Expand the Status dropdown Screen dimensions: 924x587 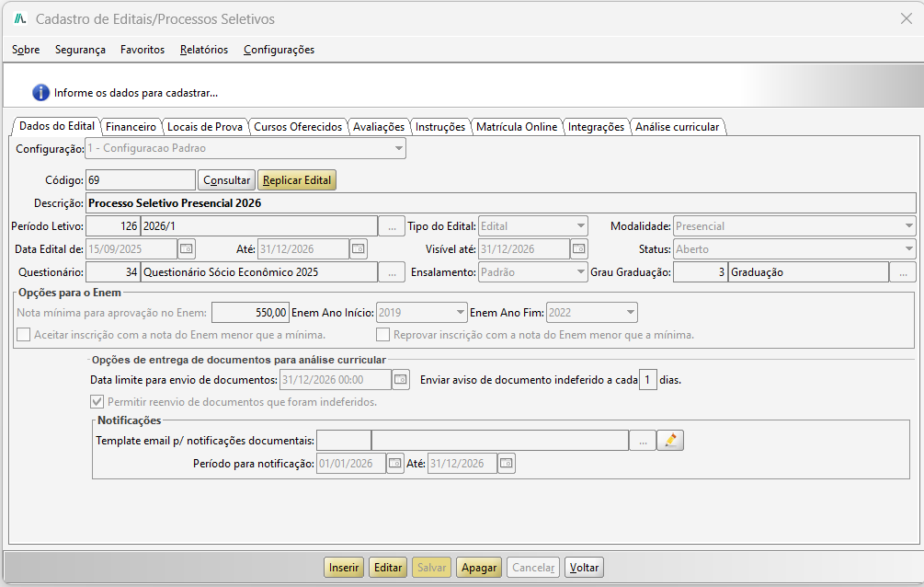pos(908,249)
